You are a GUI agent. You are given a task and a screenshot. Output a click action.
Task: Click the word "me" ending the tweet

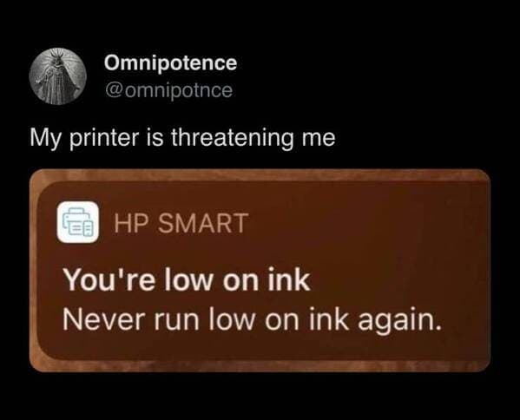tap(318, 139)
